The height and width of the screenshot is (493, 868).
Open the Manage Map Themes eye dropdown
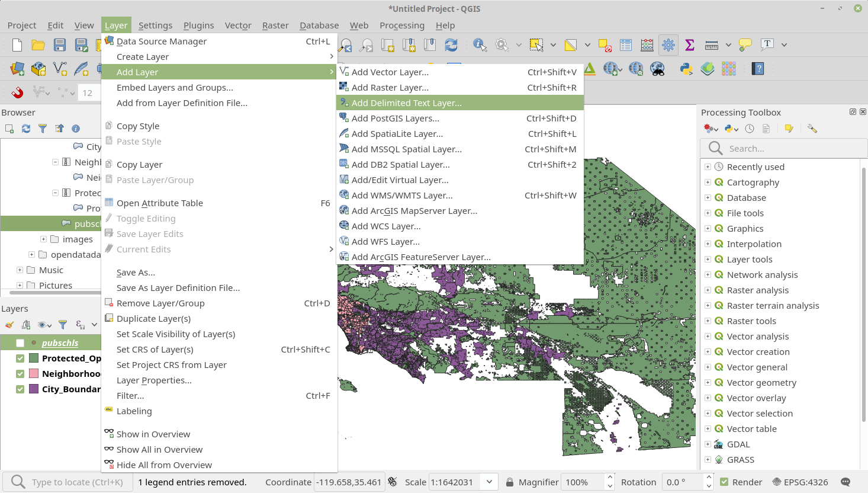point(44,325)
